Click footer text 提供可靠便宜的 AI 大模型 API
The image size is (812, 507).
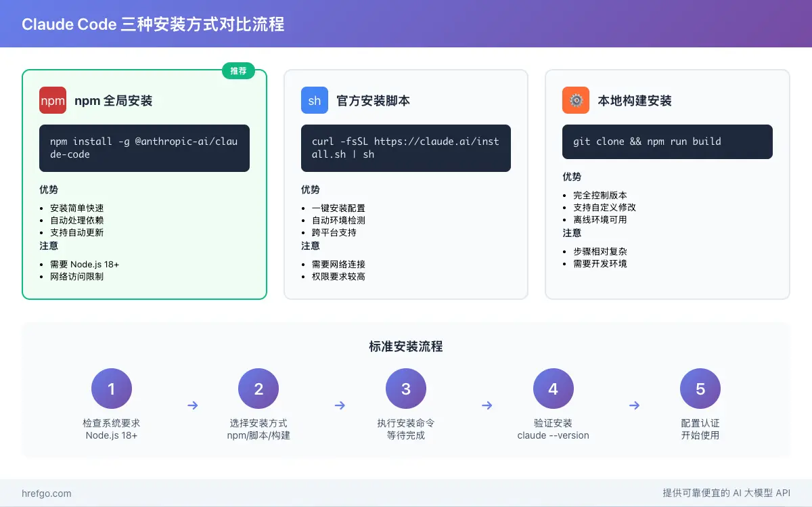coord(727,493)
